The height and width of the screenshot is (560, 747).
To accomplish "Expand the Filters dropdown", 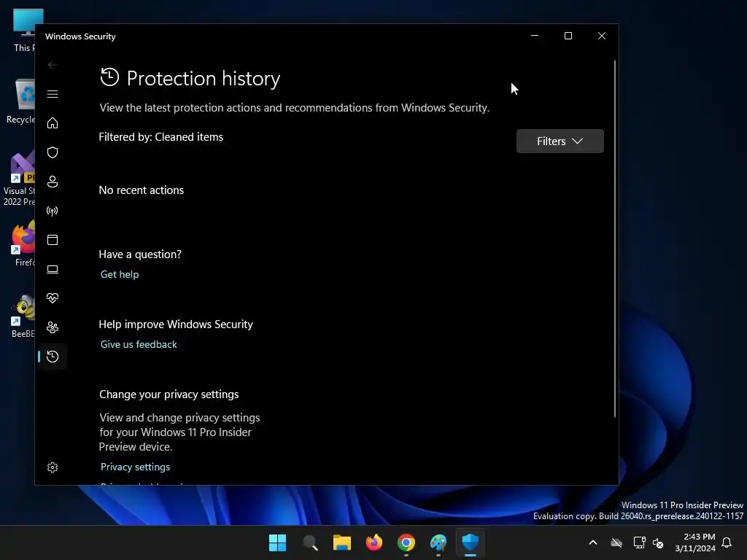I will [560, 141].
